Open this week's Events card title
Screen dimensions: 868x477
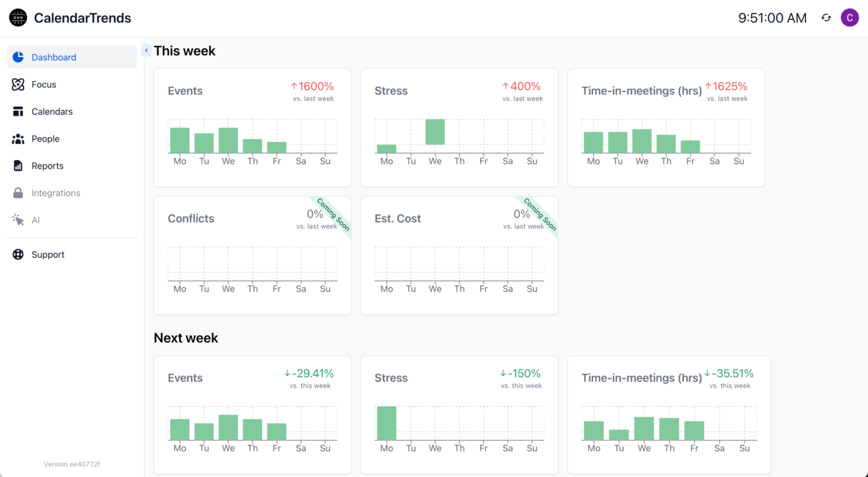tap(185, 91)
